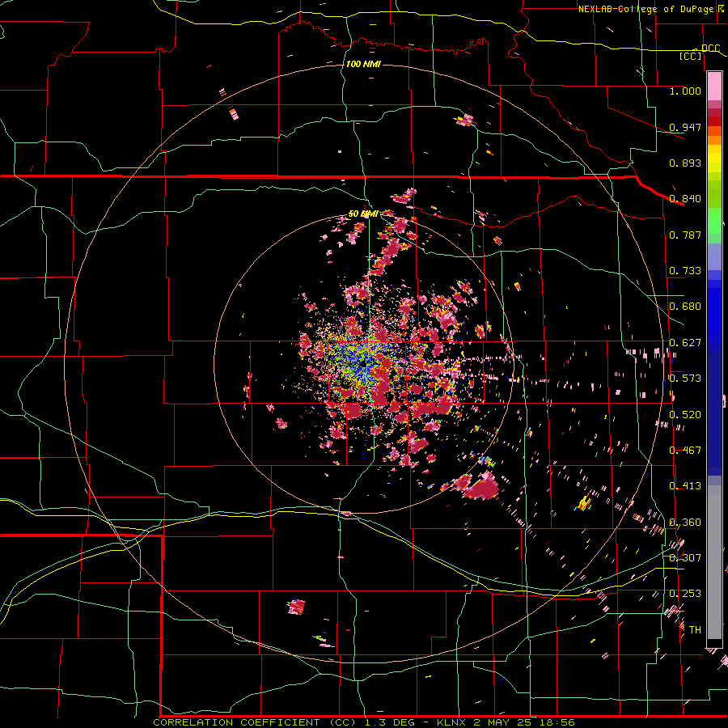Select the 0.253 scale value
Viewport: 728px width, 728px height.
[x=685, y=594]
